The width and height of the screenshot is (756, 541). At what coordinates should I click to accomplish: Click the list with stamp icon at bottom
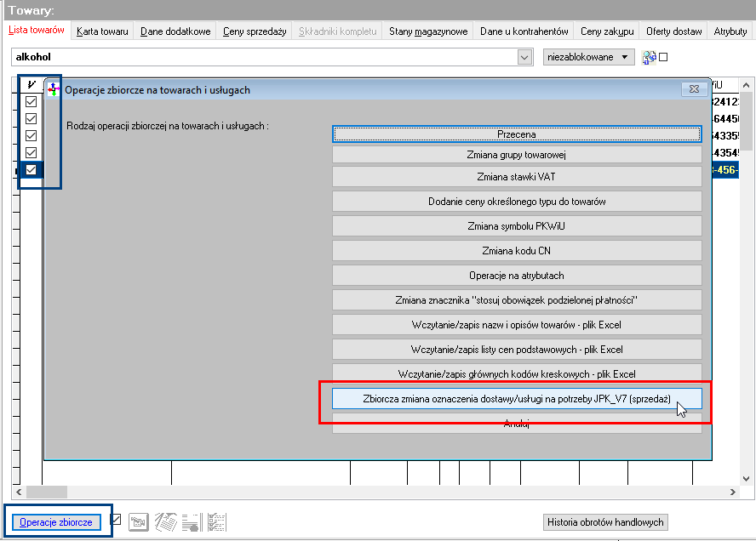point(192,522)
